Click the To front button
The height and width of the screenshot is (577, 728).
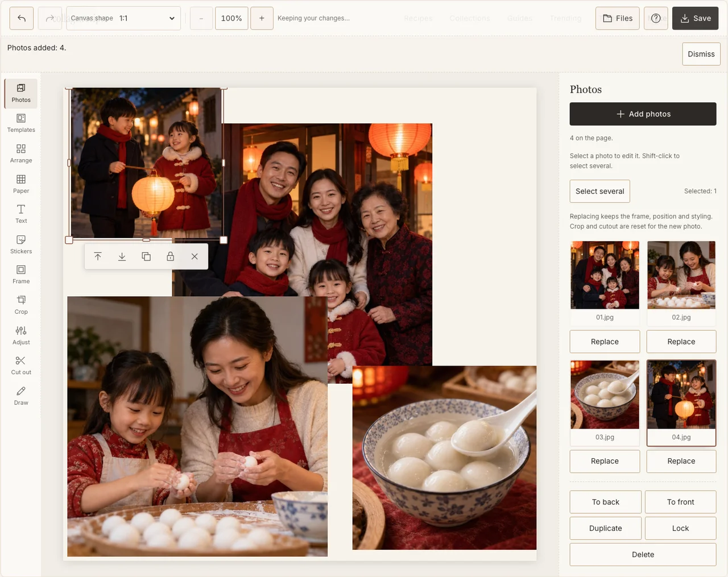(681, 502)
